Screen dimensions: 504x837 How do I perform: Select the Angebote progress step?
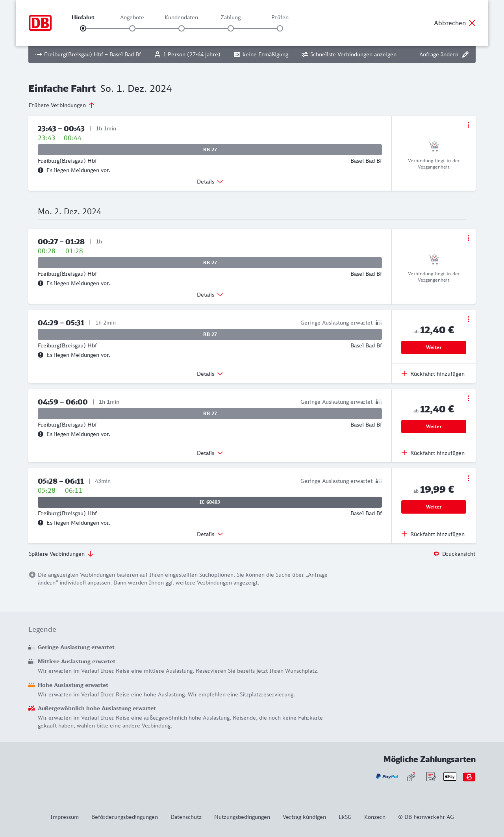(x=132, y=28)
